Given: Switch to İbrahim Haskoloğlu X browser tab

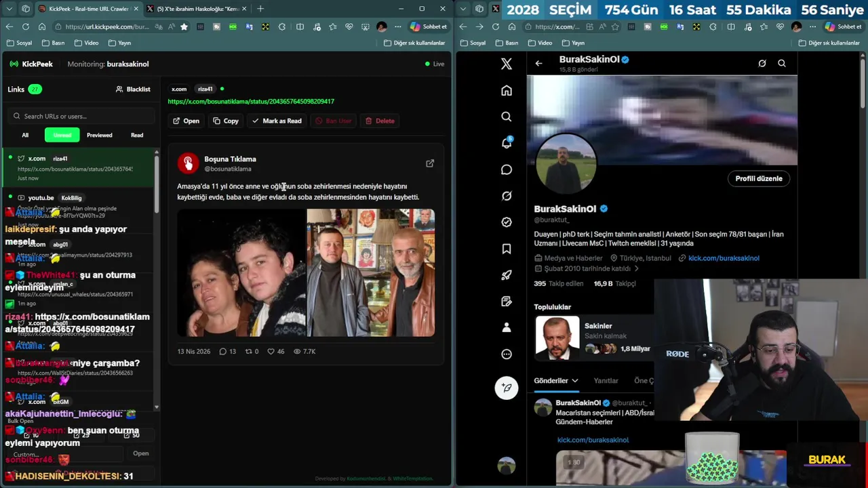Looking at the screenshot, I should coord(197,9).
